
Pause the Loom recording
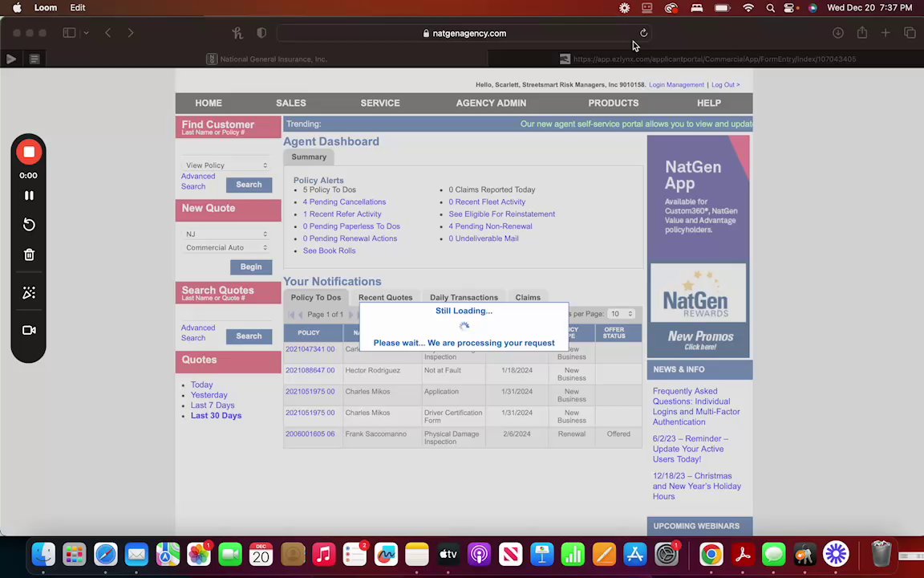[x=28, y=195]
